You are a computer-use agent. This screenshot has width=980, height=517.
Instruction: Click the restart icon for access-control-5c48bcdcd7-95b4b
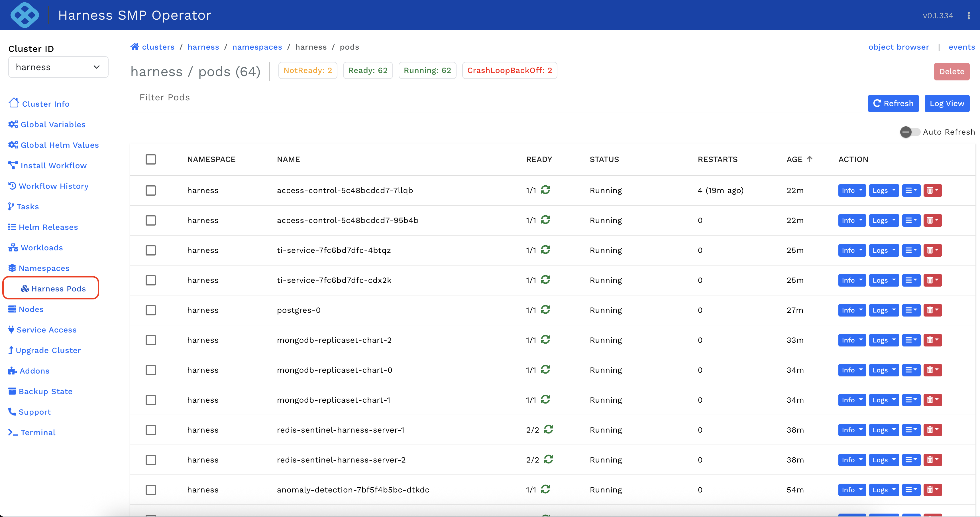pyautogui.click(x=545, y=220)
